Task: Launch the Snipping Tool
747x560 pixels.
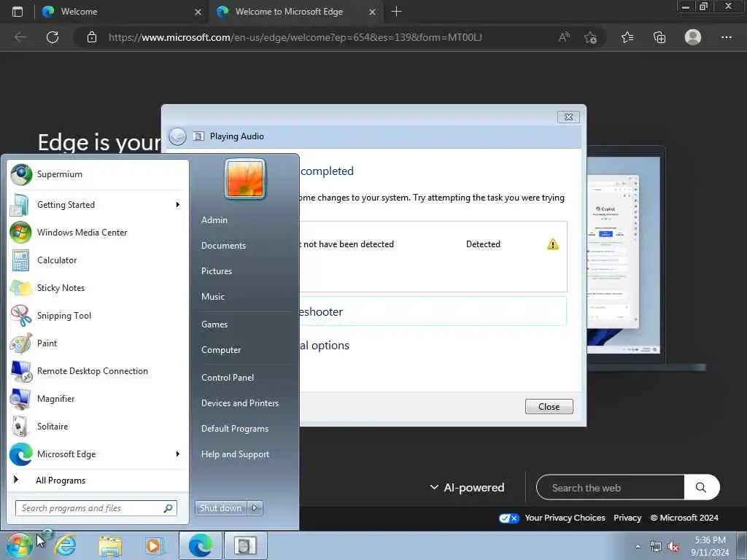Action: (98, 316)
